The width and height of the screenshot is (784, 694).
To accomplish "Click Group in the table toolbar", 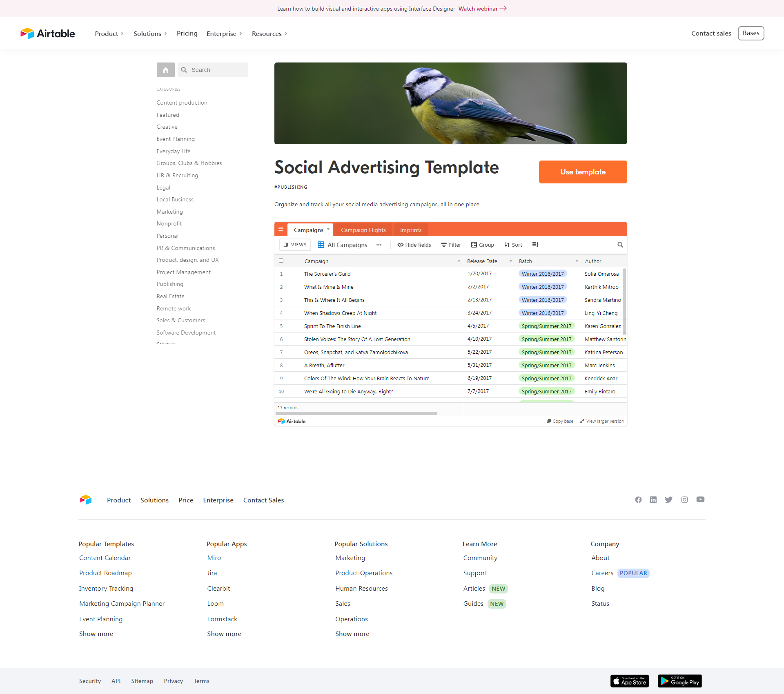I will point(483,245).
